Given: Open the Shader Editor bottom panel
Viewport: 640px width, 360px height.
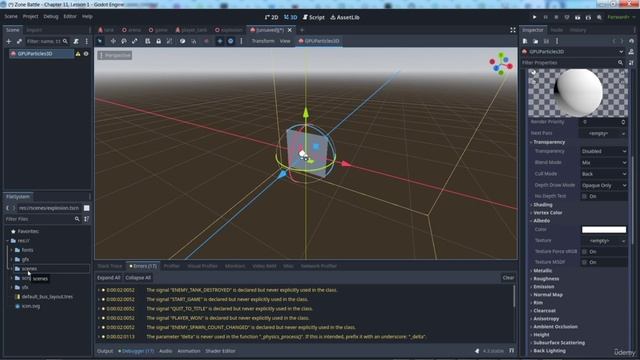Looking at the screenshot, I should tap(220, 351).
